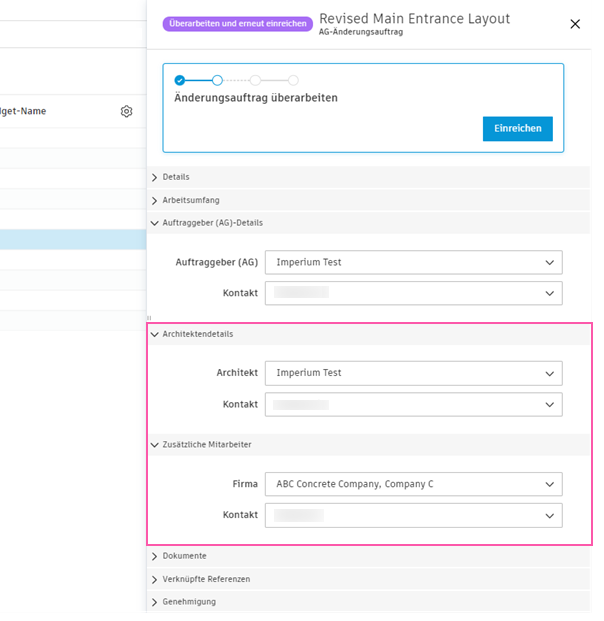Open the Firma dropdown
This screenshot has width=604, height=621.
(x=413, y=484)
